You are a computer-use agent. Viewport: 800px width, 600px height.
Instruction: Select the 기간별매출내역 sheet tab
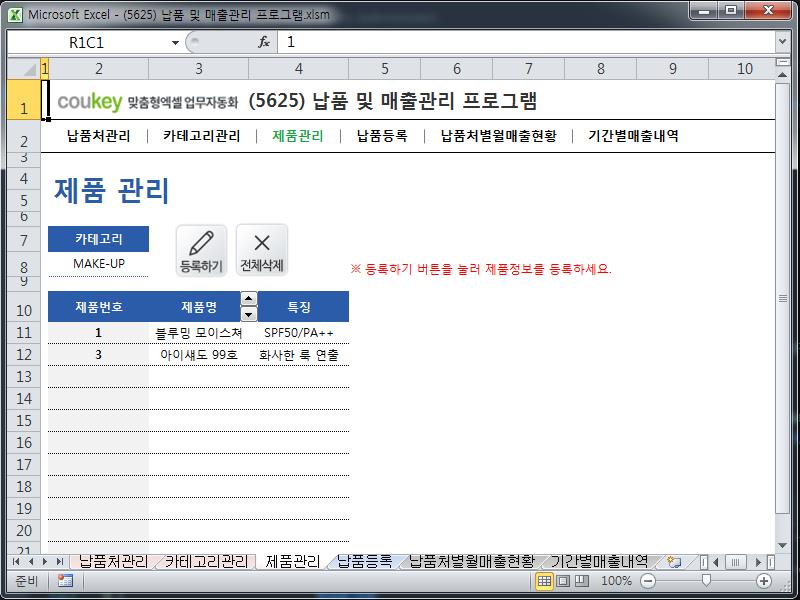(599, 562)
